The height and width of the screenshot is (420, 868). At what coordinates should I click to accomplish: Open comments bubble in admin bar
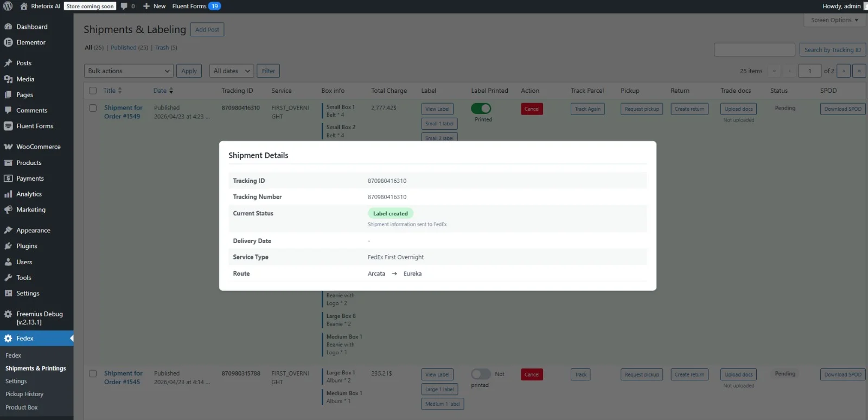pyautogui.click(x=124, y=6)
